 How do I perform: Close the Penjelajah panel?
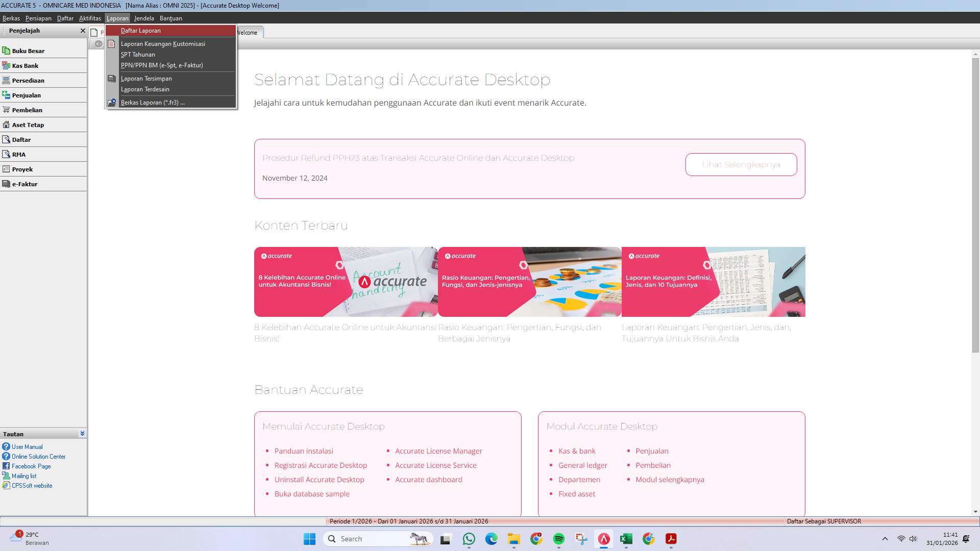[83, 30]
